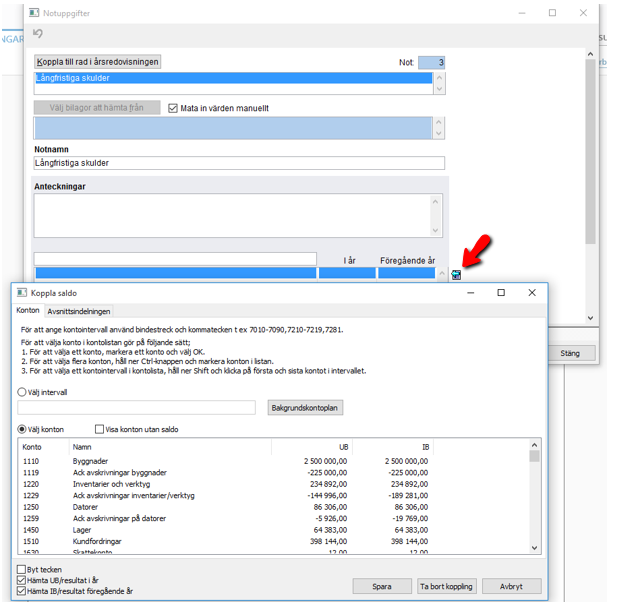Click Koppla till rad i årsredovisningen button
This screenshot has width=618, height=609.
pos(97,62)
